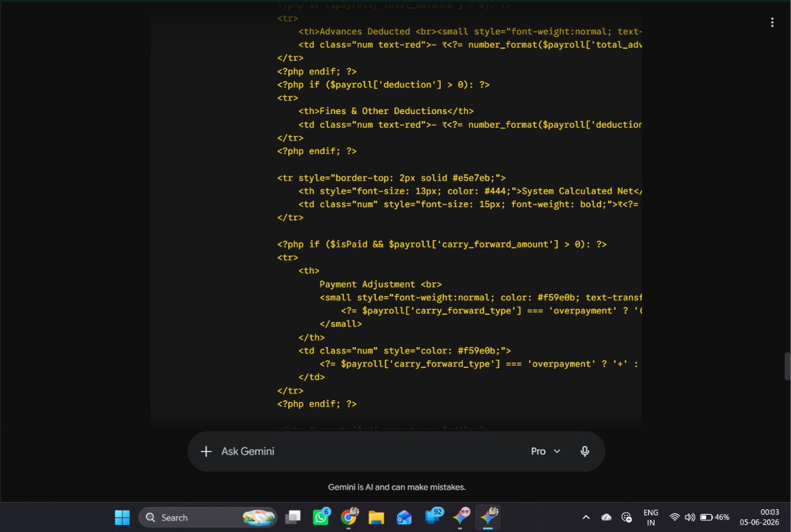
Task: Open the three-dot more options menu
Action: [772, 22]
